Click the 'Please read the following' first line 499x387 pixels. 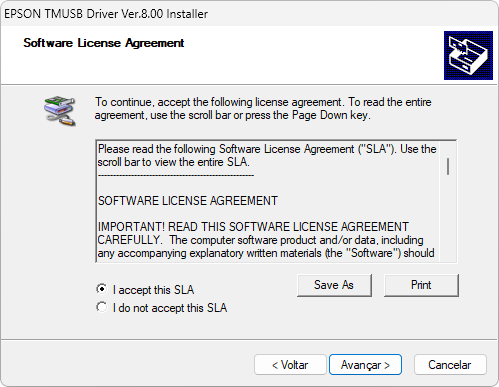pyautogui.click(x=267, y=149)
